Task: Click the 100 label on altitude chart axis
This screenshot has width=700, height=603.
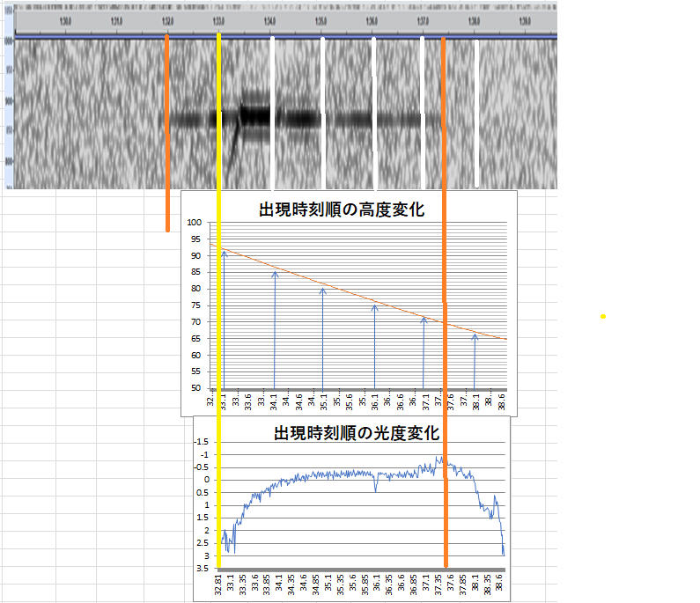Action: point(195,222)
